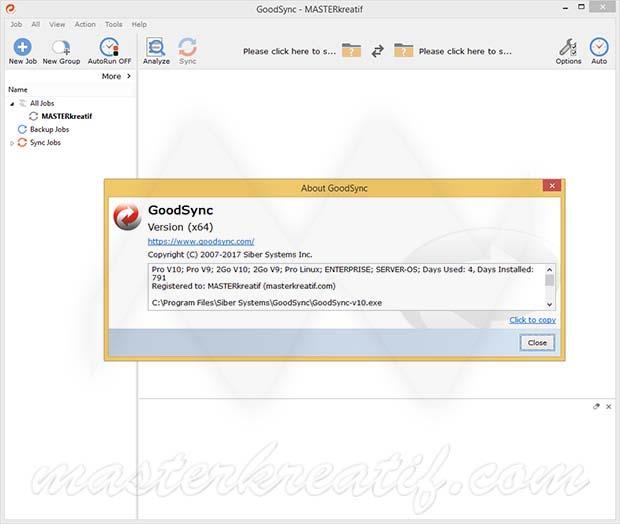
Task: Click the GoodSync title bar app icon
Action: click(10, 8)
